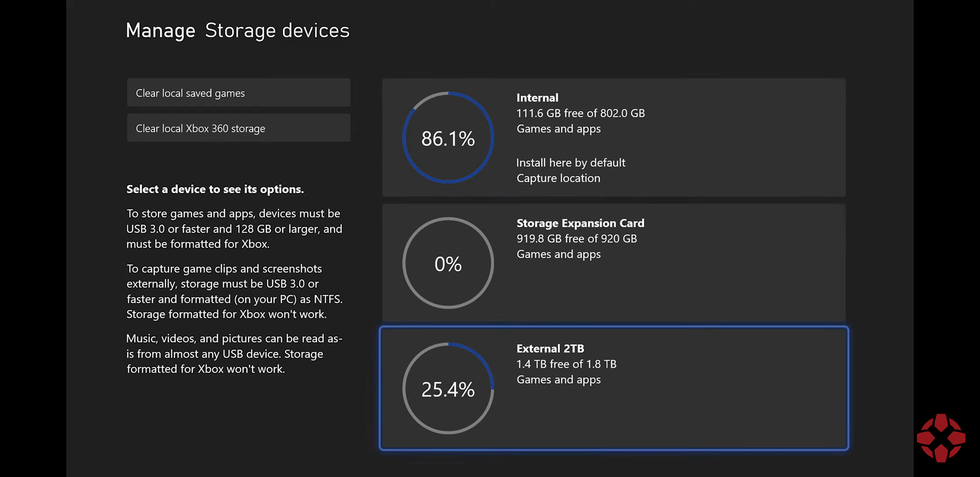
Task: Click the 111.6 GB free of 802.0 GB text
Action: (x=580, y=113)
